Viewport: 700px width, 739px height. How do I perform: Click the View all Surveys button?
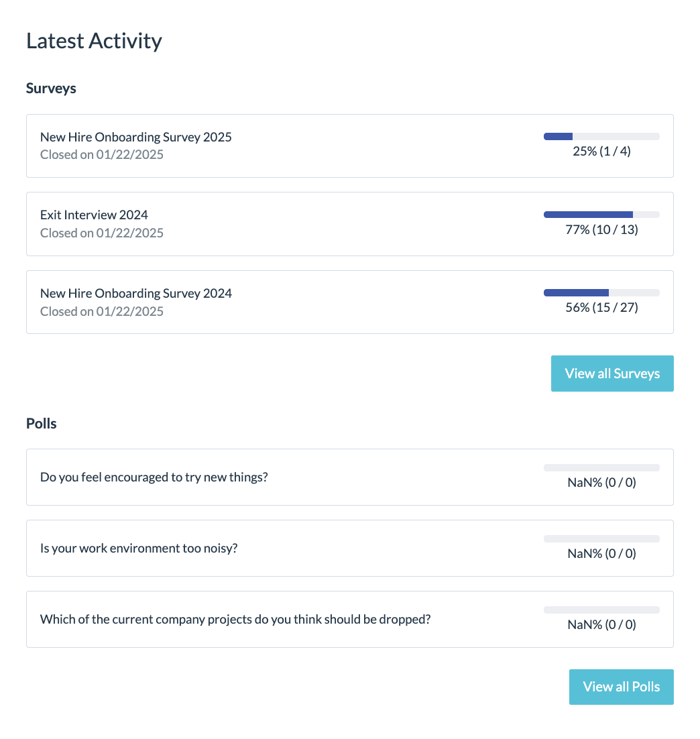pyautogui.click(x=612, y=374)
